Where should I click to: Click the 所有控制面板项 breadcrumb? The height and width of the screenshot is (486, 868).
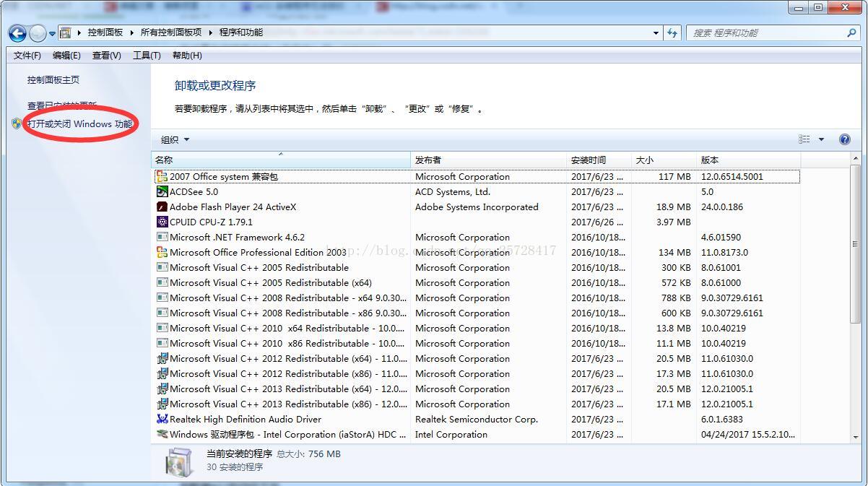coord(171,32)
